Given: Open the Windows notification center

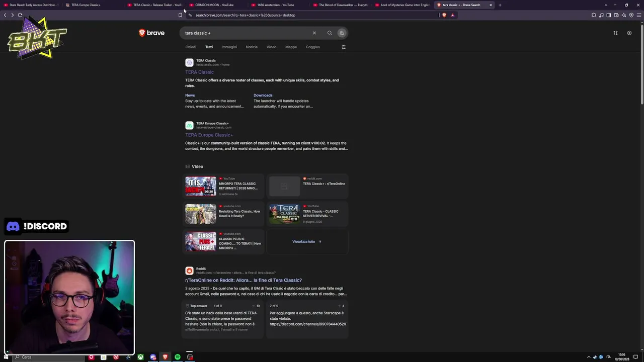Looking at the screenshot, I should coord(635,357).
